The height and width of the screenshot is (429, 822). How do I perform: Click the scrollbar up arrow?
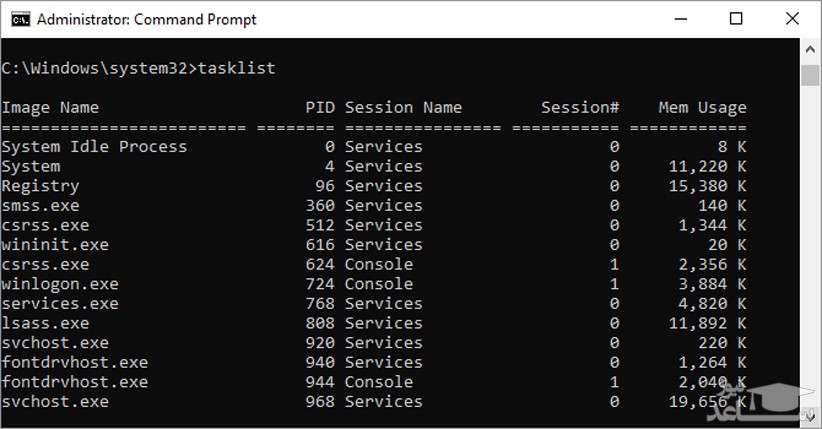tap(811, 49)
